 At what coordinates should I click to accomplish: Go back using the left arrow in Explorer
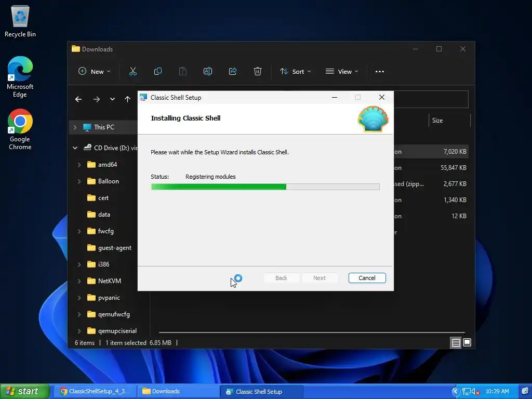(x=78, y=99)
